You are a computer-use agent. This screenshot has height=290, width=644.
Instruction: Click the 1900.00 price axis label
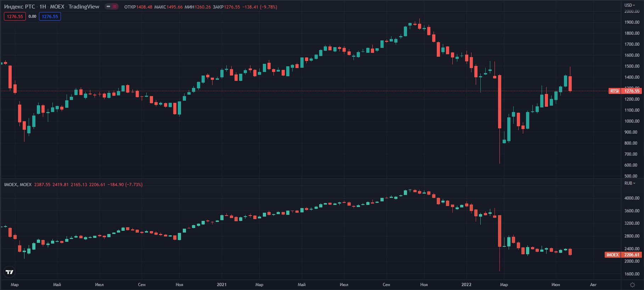pos(632,22)
